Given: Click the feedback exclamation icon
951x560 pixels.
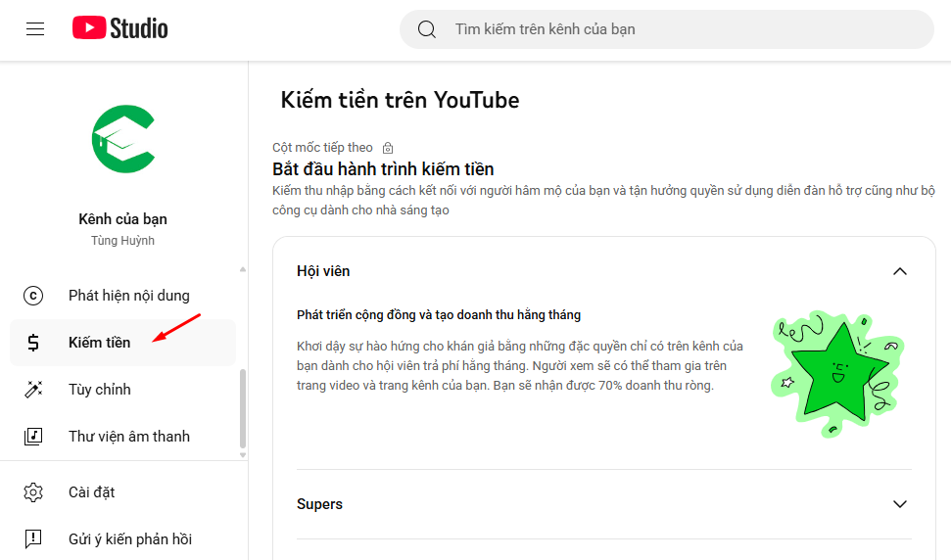Looking at the screenshot, I should pos(33,538).
